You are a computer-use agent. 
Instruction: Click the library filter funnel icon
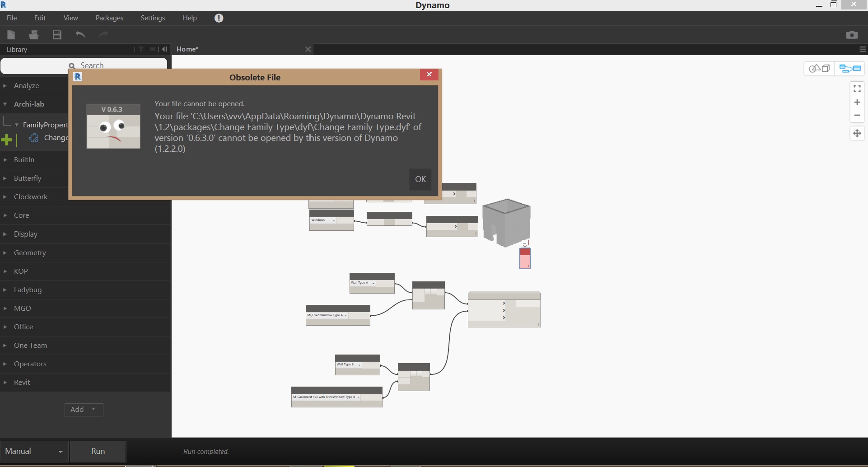coord(141,49)
